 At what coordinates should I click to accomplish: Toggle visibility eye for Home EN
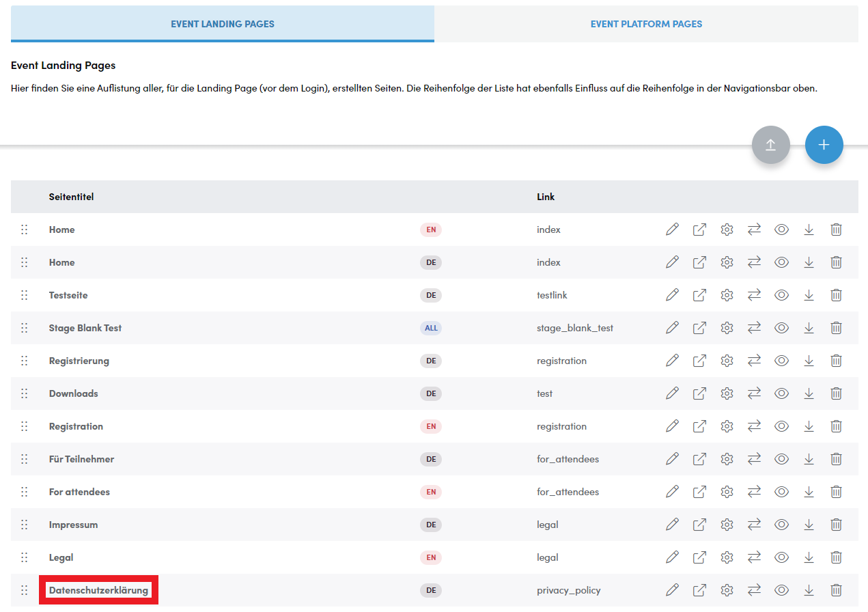(x=781, y=229)
